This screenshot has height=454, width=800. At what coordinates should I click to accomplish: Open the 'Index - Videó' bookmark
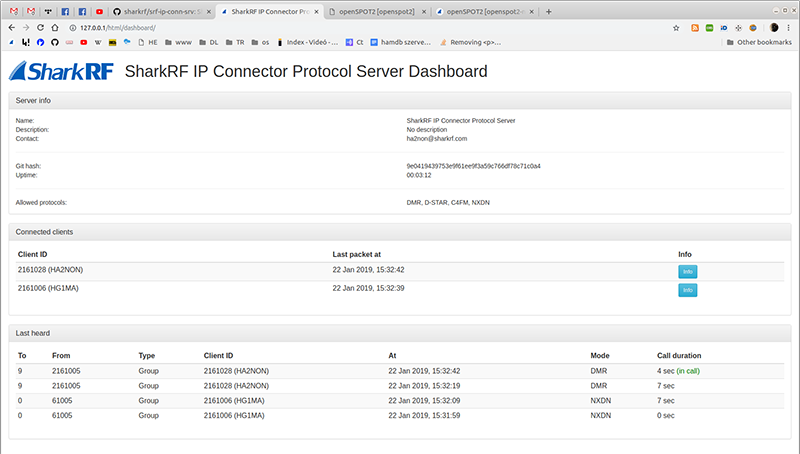click(308, 42)
